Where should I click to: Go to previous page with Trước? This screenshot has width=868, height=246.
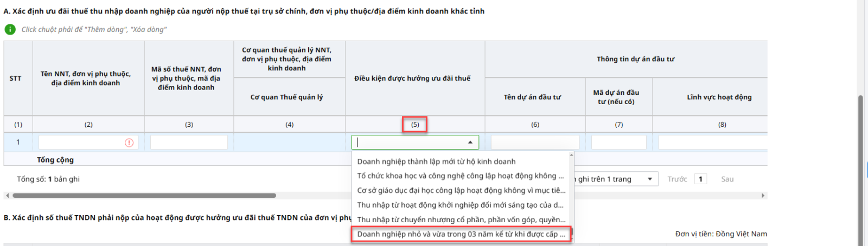677,179
